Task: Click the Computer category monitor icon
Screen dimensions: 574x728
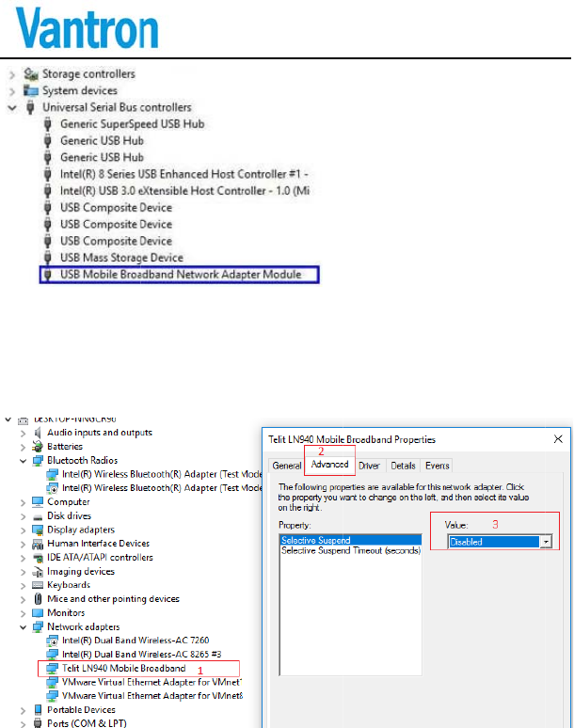Action: [x=38, y=502]
